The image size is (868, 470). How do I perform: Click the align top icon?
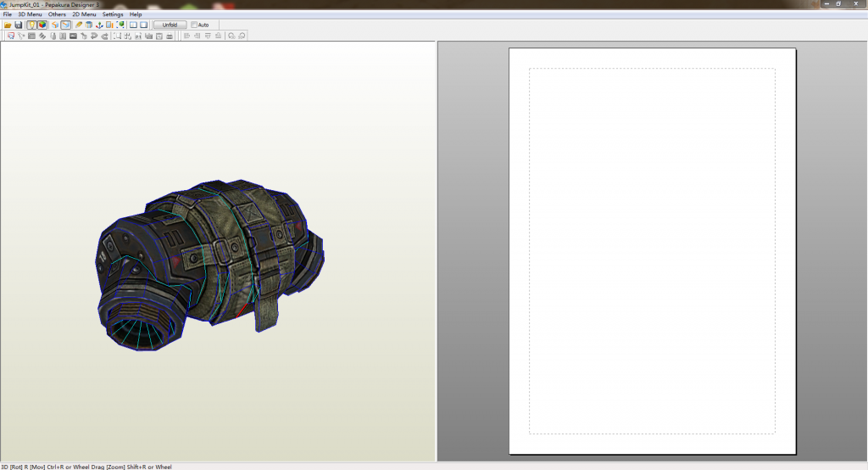pos(208,36)
